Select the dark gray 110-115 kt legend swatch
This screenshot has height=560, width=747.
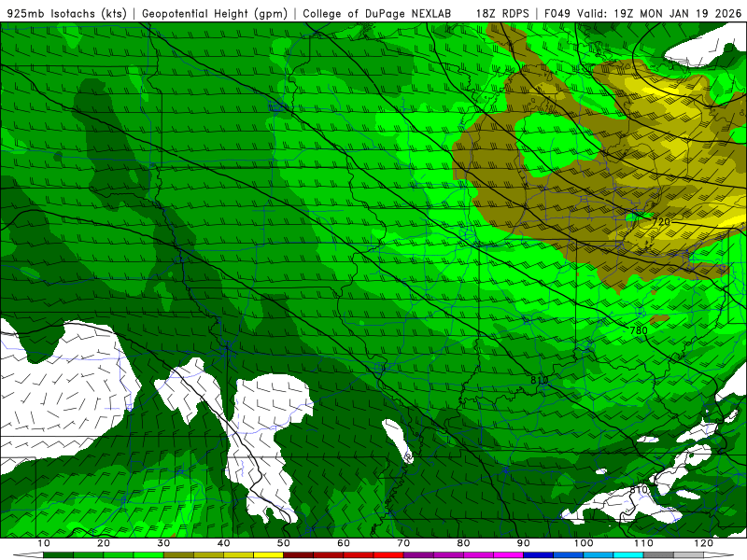658,555
